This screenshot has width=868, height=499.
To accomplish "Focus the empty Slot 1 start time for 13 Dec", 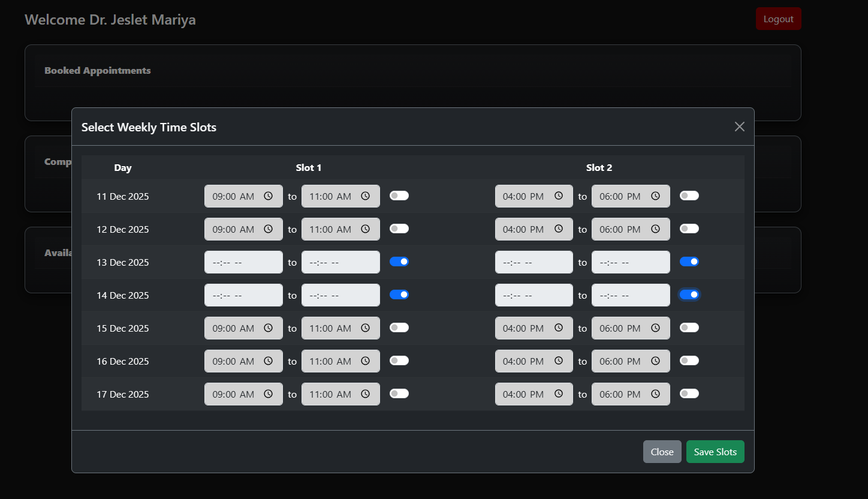I will [243, 262].
